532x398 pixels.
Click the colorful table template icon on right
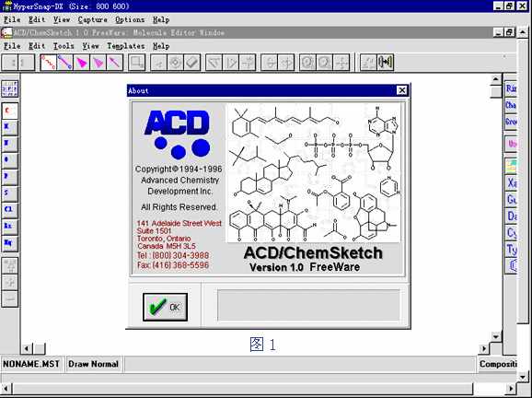coord(511,167)
